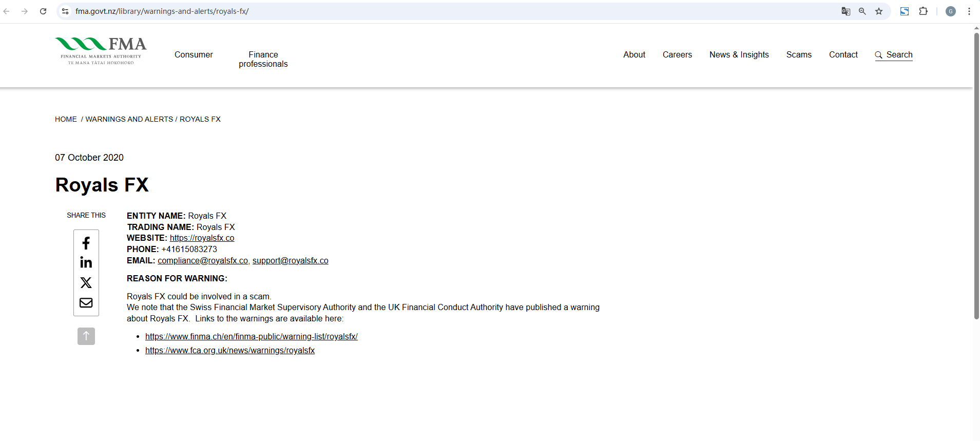Bookmark this page with star icon

pos(879,11)
